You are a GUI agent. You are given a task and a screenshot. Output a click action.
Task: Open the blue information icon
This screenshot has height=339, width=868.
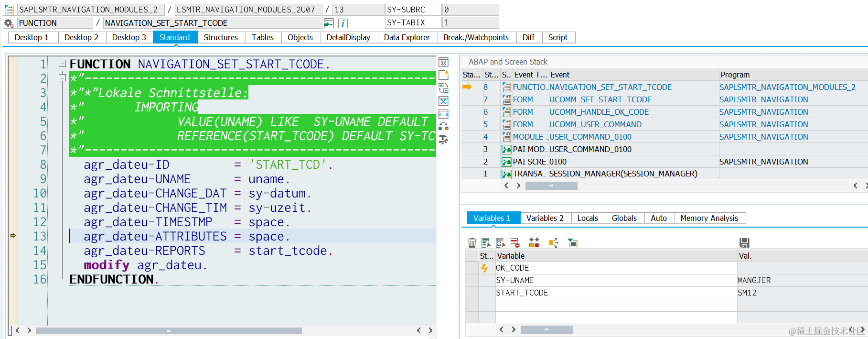tap(343, 23)
